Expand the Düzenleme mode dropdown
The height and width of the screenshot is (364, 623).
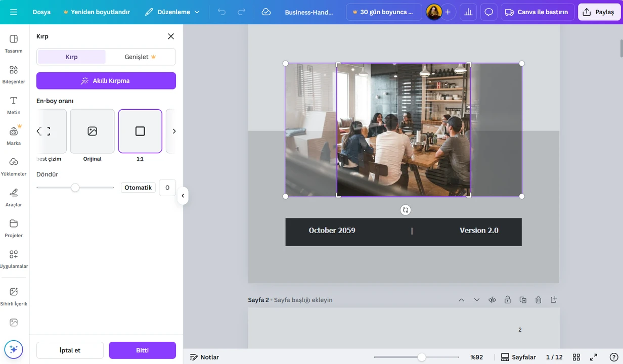click(172, 12)
